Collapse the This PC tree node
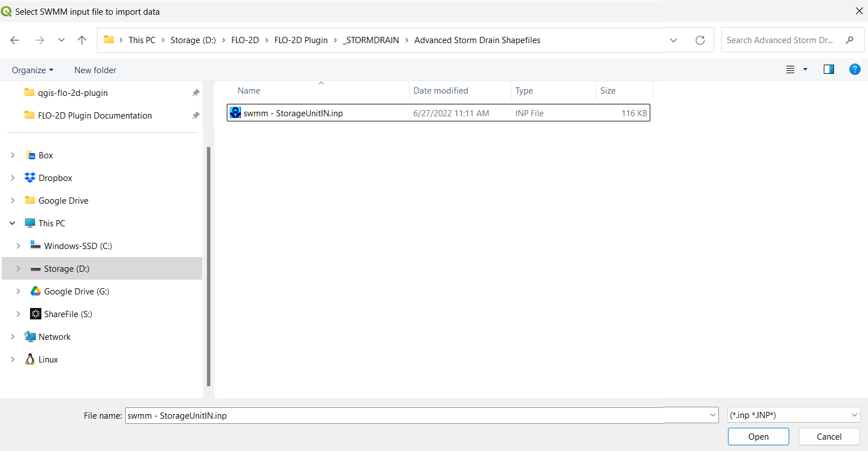 (12, 224)
